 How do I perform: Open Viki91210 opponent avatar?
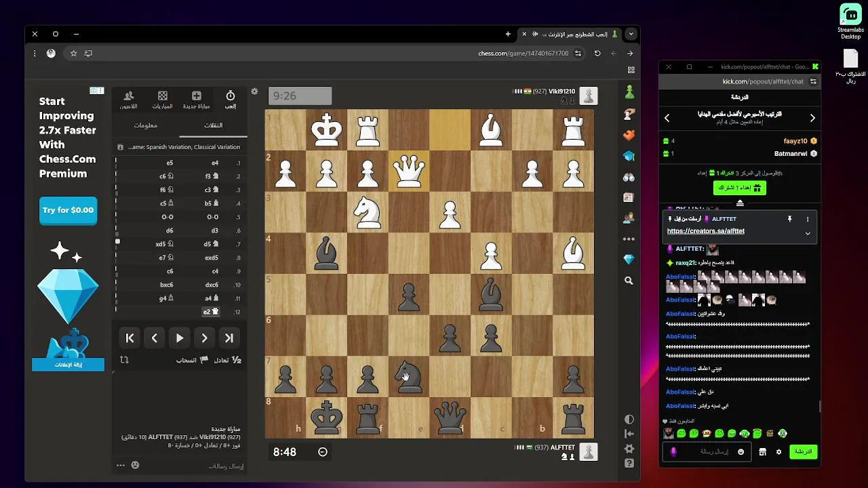click(x=589, y=96)
